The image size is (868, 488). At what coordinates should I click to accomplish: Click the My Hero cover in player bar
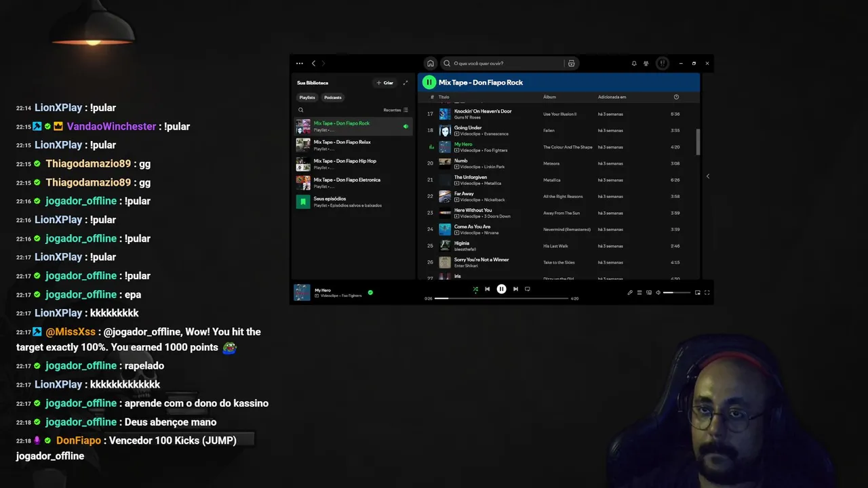(302, 292)
